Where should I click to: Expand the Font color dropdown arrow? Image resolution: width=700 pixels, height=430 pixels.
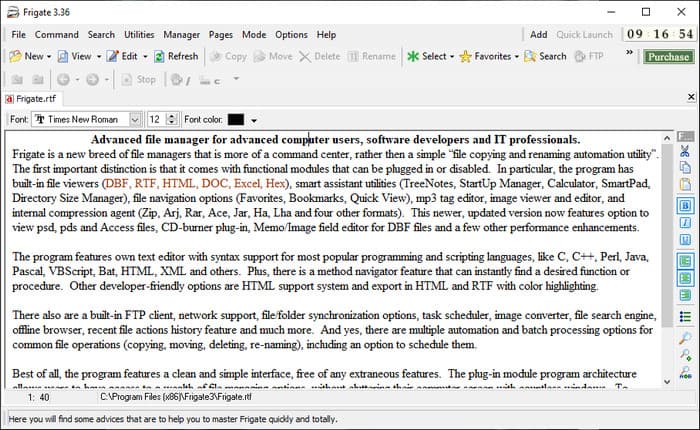pyautogui.click(x=254, y=121)
